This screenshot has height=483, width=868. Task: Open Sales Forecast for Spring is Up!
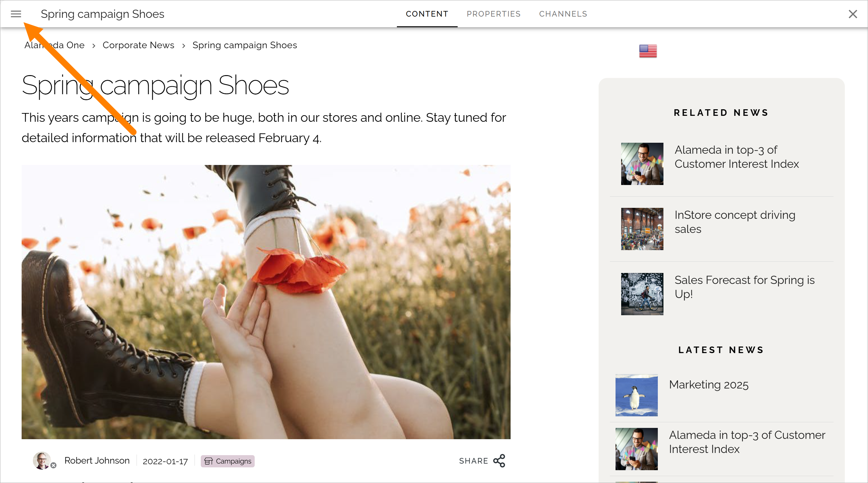point(744,287)
